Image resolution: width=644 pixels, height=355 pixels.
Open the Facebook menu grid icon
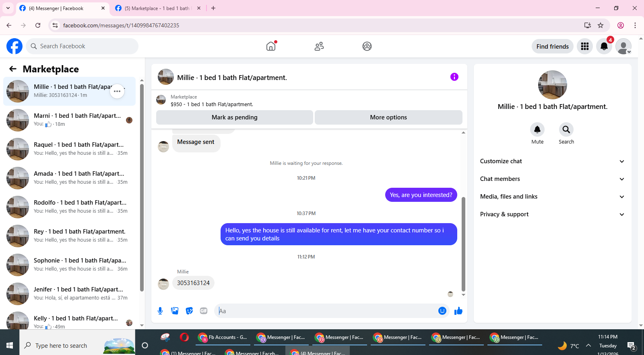click(x=585, y=46)
